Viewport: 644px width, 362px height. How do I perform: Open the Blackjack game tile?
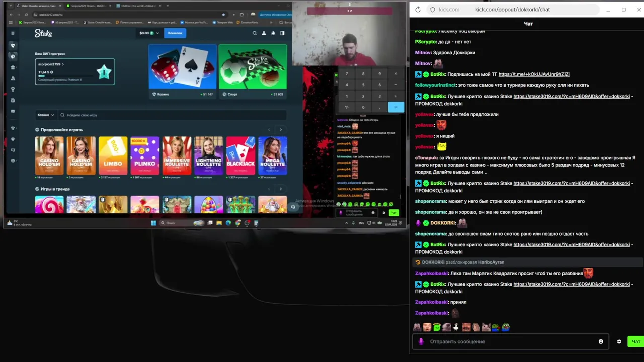[240, 156]
